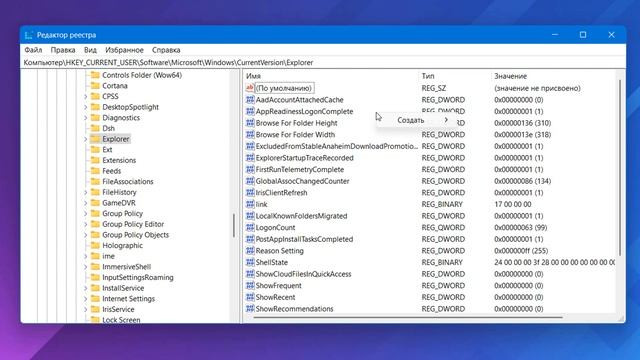The width and height of the screenshot is (640, 360).
Task: Select the Reason Setting value name
Action: 280,251
